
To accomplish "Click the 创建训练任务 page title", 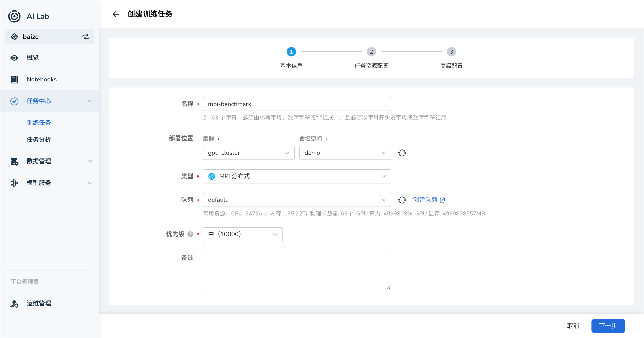I will point(150,14).
